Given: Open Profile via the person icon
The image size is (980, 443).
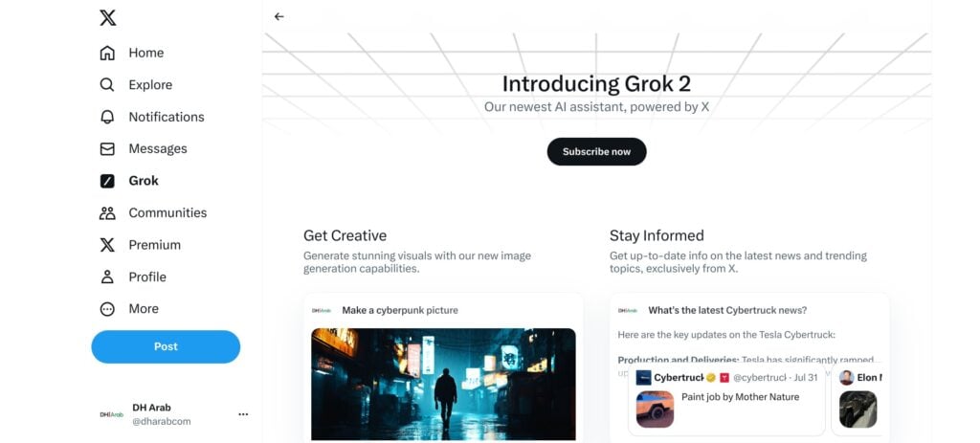Looking at the screenshot, I should point(107,277).
